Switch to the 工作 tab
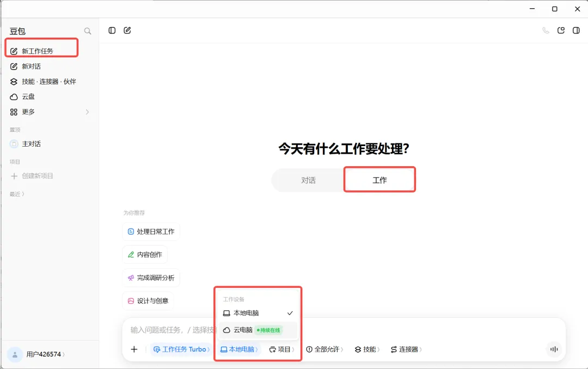Image resolution: width=588 pixels, height=369 pixels. [379, 180]
